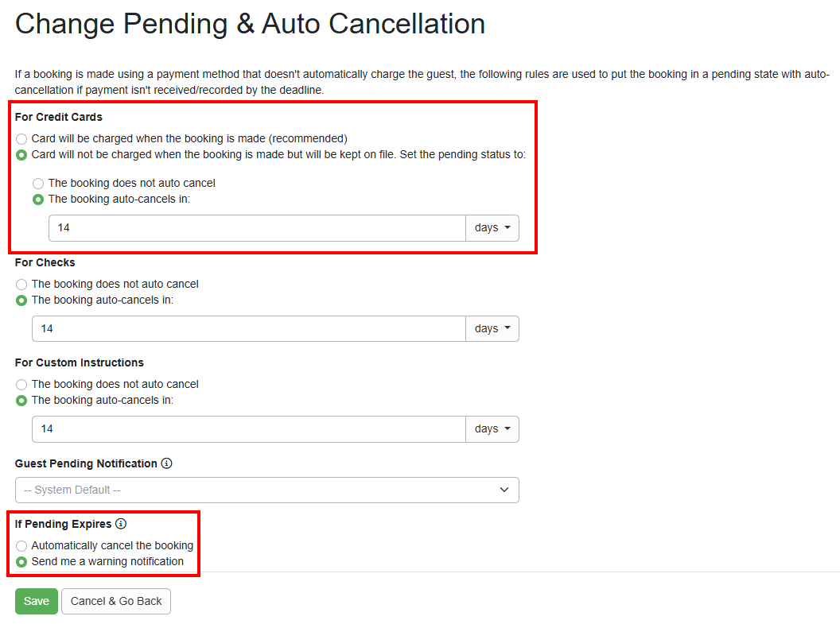Click the info icon next to If Pending Expires
Image resolution: width=840 pixels, height=624 pixels.
click(121, 524)
